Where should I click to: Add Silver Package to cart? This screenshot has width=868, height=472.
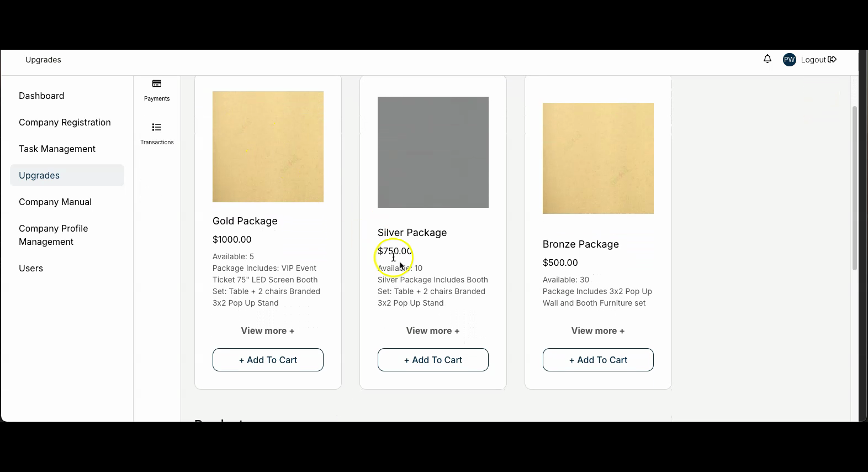[x=433, y=360]
